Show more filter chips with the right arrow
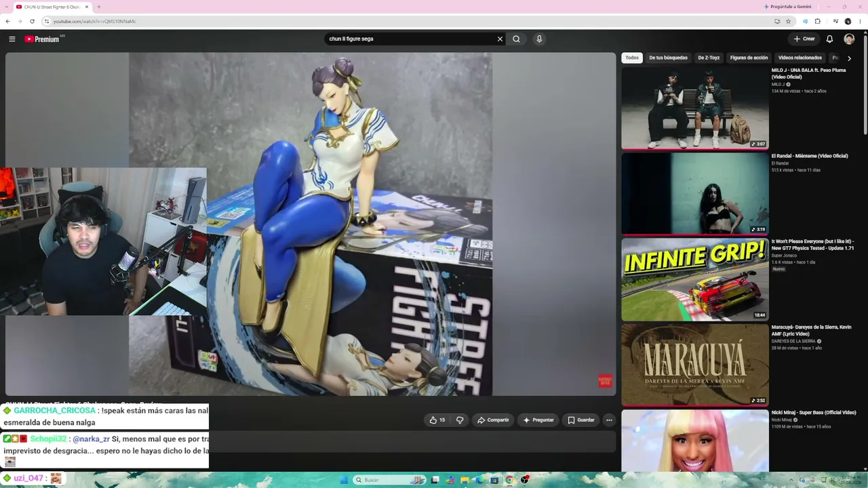Image resolution: width=868 pixels, height=488 pixels. pyautogui.click(x=849, y=58)
